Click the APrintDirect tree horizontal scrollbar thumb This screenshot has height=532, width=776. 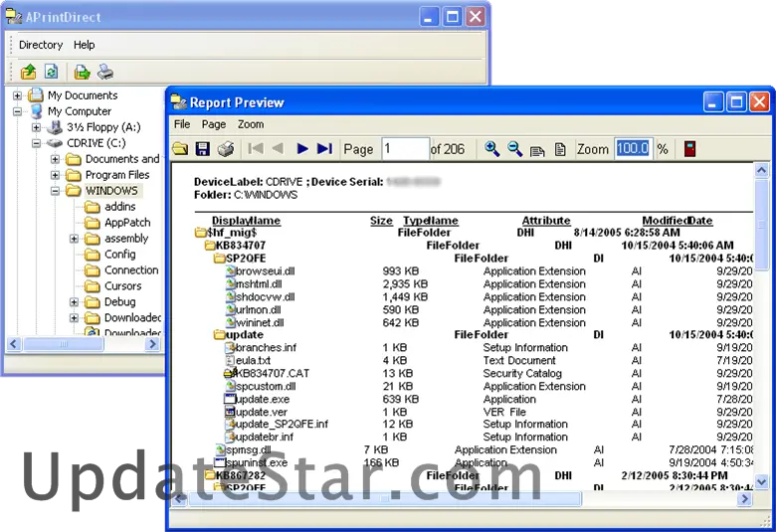[64, 344]
